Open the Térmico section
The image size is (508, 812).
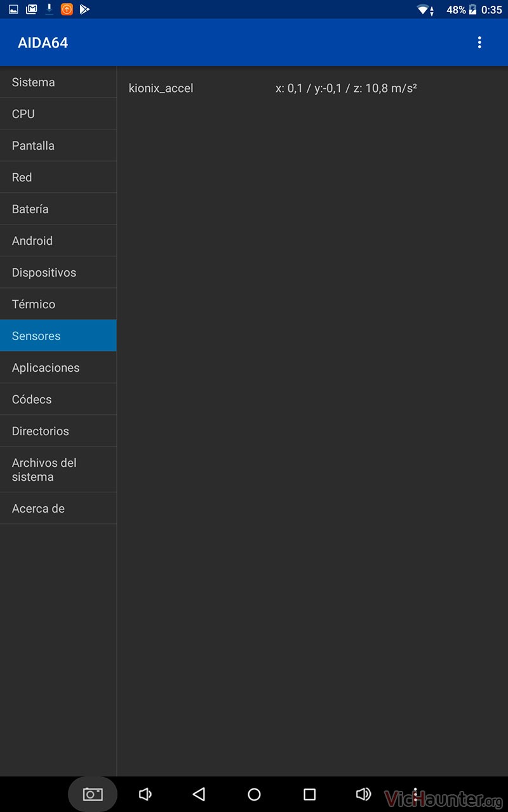(58, 304)
